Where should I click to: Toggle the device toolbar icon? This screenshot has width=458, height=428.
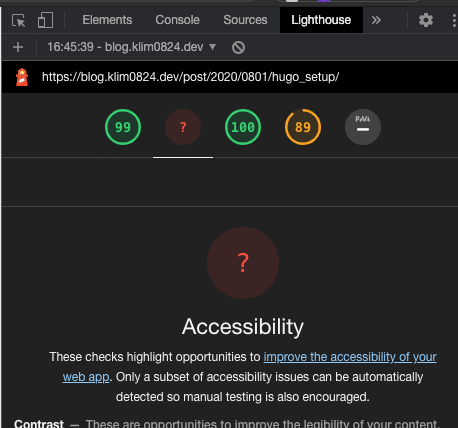click(45, 20)
